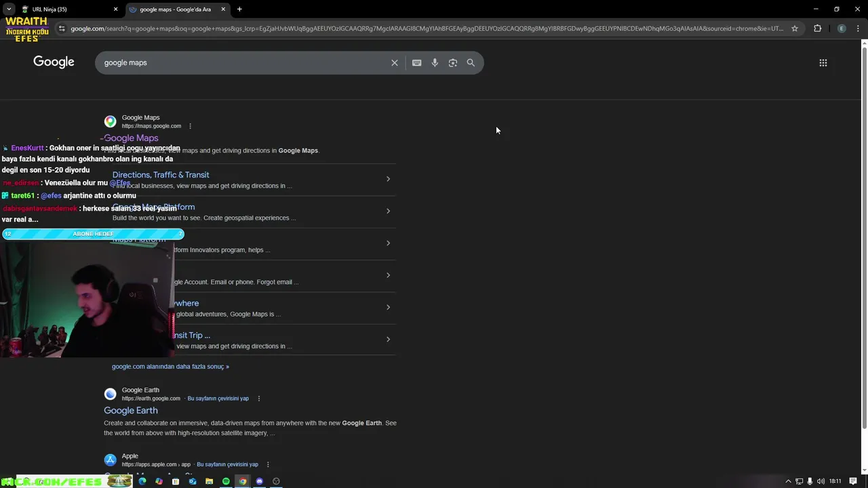The width and height of the screenshot is (868, 488).
Task: Open OBS Studio from the taskbar
Action: coord(276,481)
